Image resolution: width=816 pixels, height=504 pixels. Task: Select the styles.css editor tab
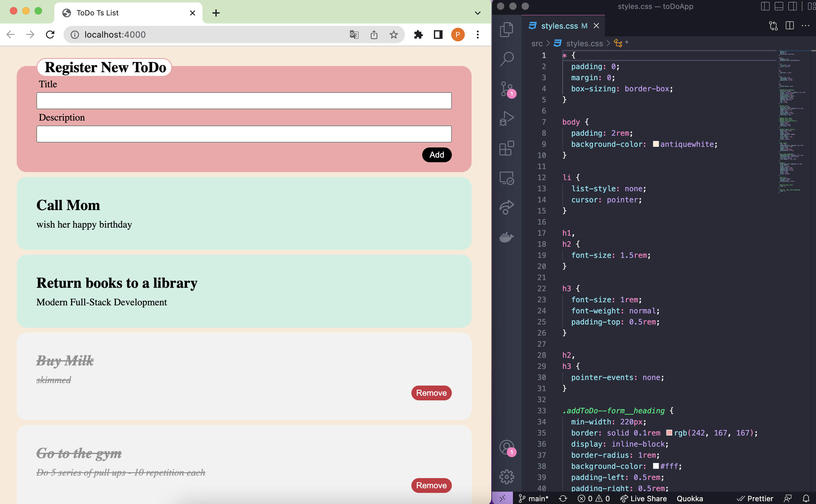coord(559,26)
